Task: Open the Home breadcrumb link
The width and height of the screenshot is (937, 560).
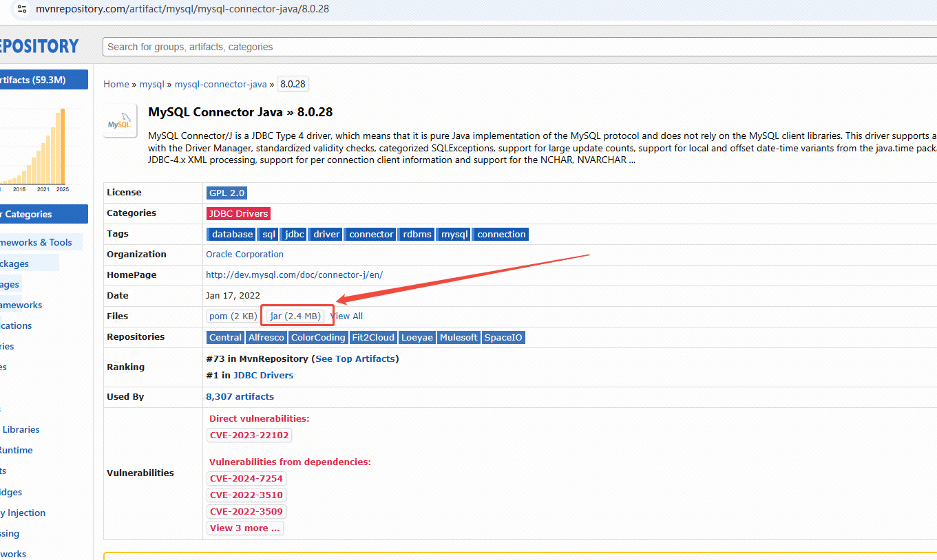Action: [116, 84]
